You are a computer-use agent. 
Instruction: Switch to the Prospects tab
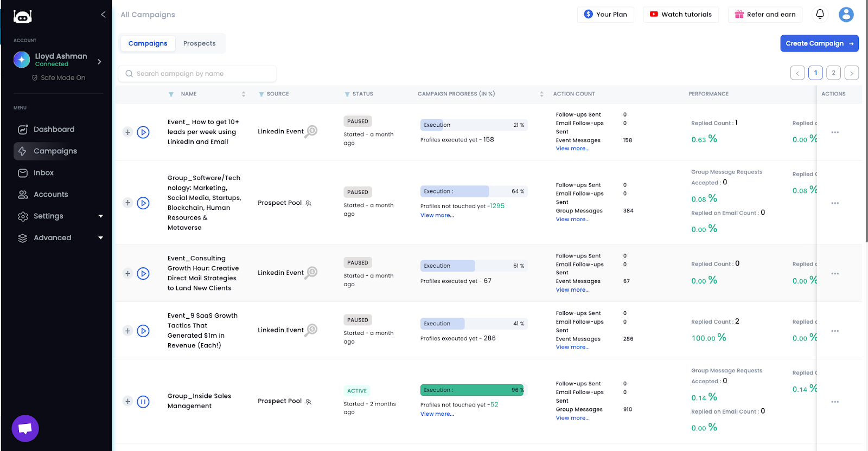[x=199, y=43]
